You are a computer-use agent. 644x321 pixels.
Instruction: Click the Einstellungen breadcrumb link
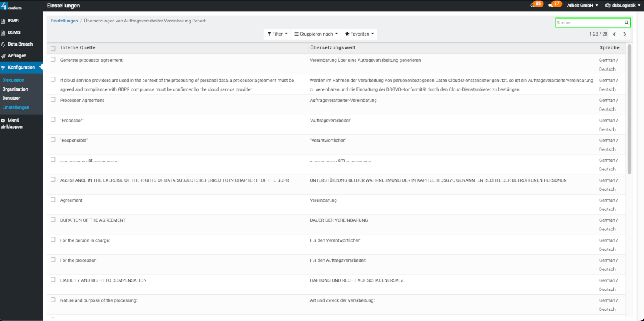64,21
